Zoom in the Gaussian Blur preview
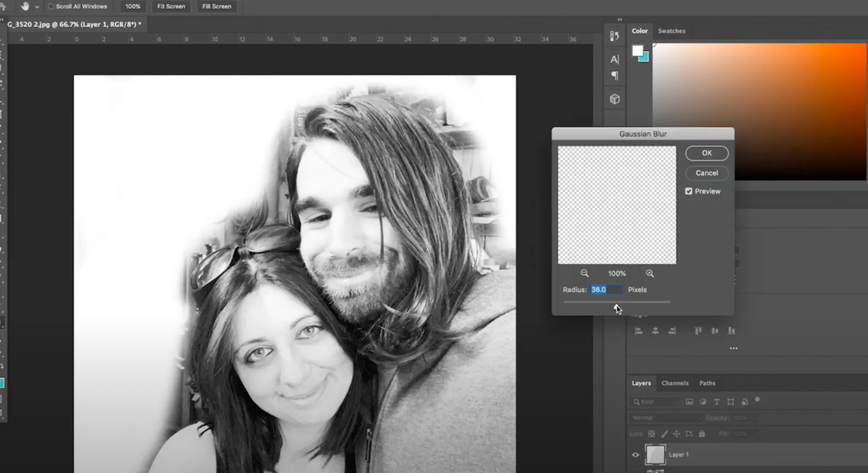This screenshot has height=473, width=868. (x=650, y=273)
